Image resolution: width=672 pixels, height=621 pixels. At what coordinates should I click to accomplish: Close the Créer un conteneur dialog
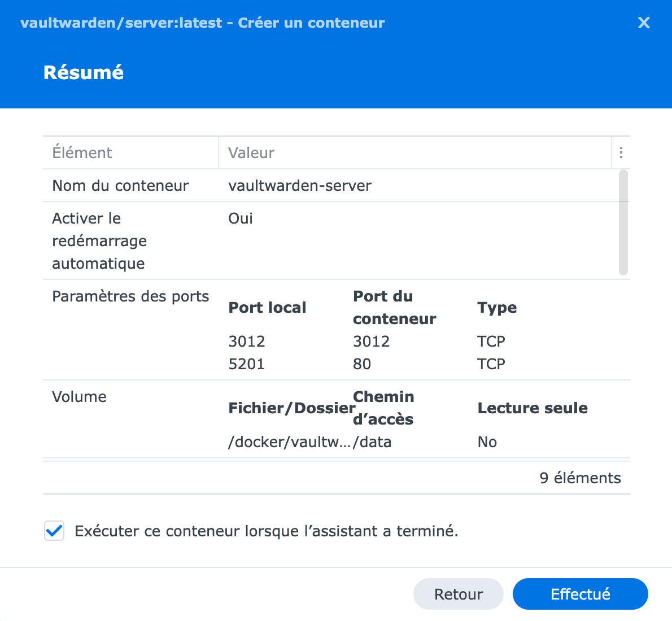644,23
